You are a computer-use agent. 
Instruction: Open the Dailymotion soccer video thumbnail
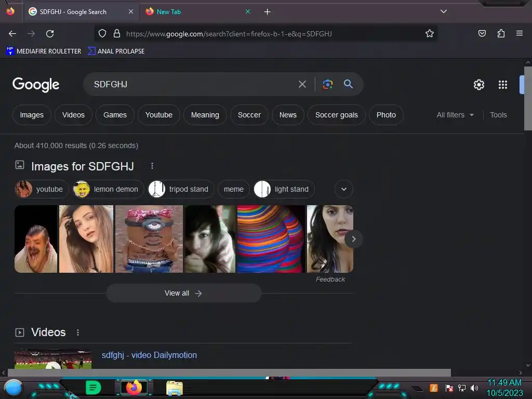[x=53, y=359]
